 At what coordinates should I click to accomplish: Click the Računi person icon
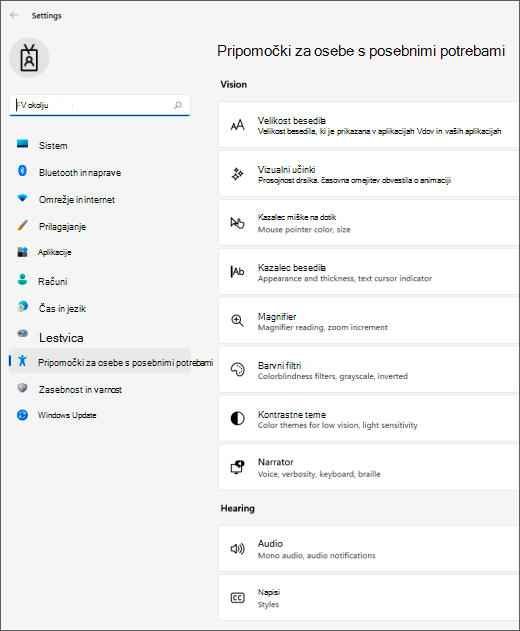pyautogui.click(x=23, y=279)
